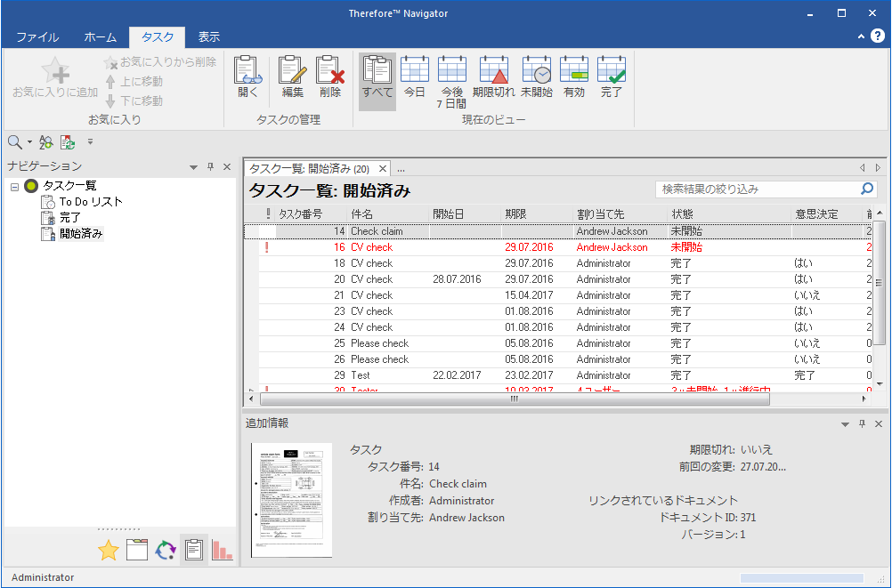Switch to the 表示 ribbon tab

(x=209, y=37)
